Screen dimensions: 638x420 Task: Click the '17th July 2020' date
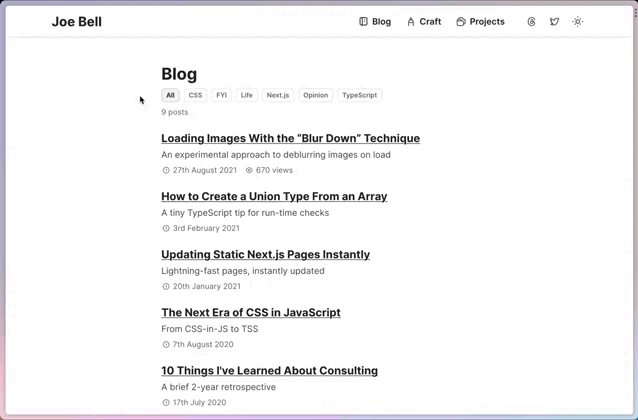tap(199, 402)
